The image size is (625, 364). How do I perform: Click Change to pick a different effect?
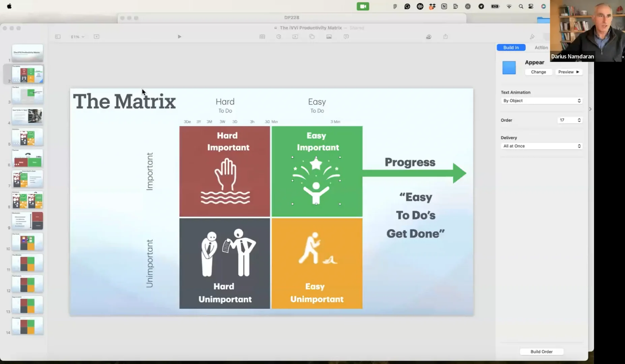point(538,72)
